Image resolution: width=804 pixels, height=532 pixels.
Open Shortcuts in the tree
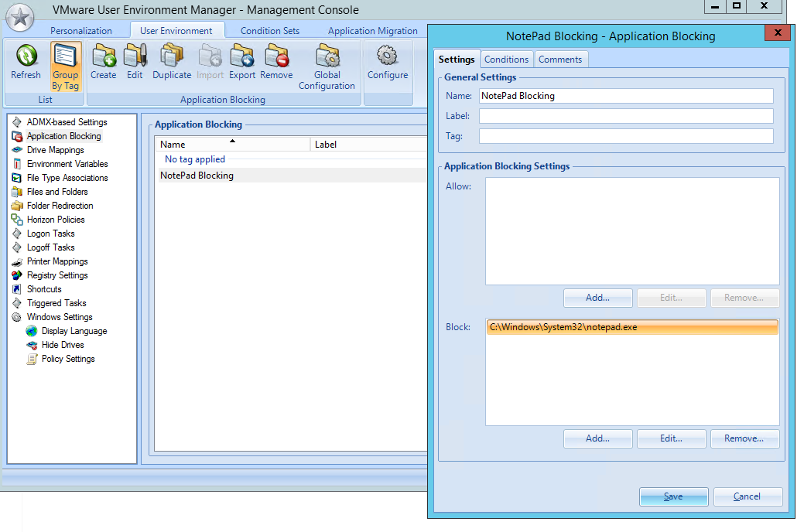click(44, 288)
